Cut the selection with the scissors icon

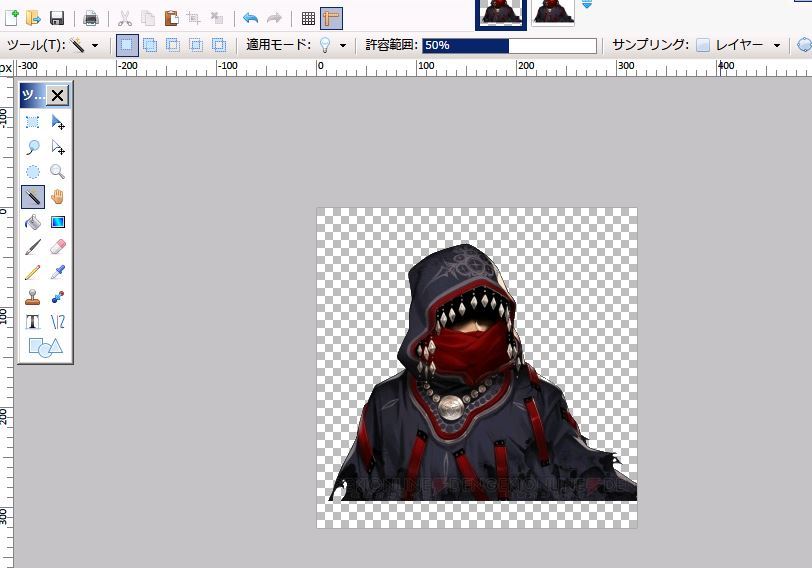tap(124, 19)
